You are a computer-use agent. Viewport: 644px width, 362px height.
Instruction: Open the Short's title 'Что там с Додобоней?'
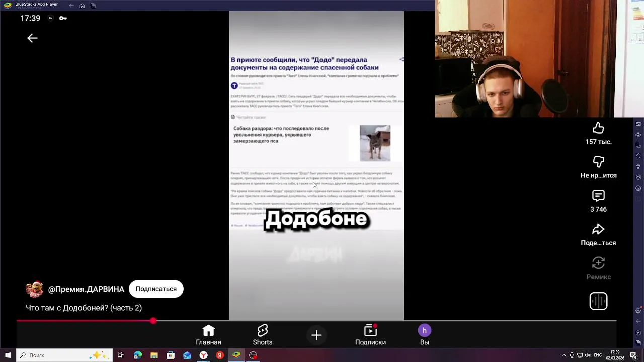84,308
